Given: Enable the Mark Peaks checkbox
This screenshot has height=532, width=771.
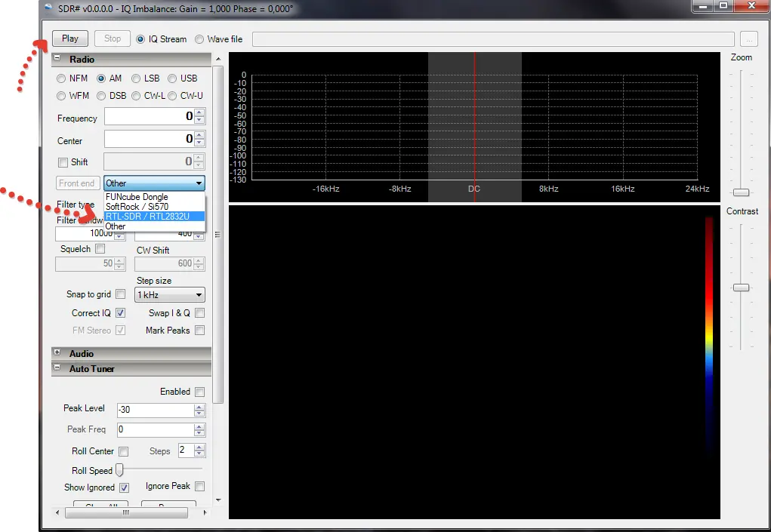Looking at the screenshot, I should [199, 330].
